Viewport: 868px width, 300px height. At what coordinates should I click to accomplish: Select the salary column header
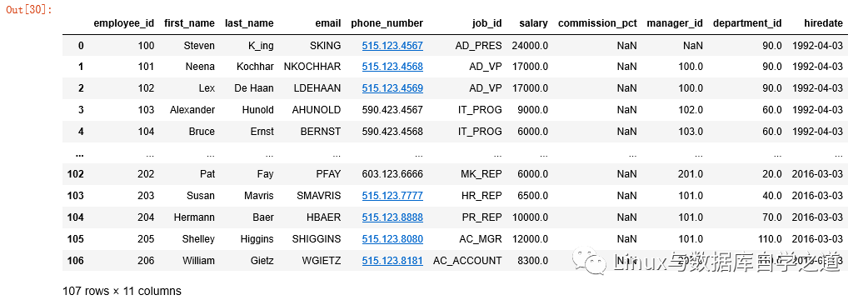pos(534,23)
